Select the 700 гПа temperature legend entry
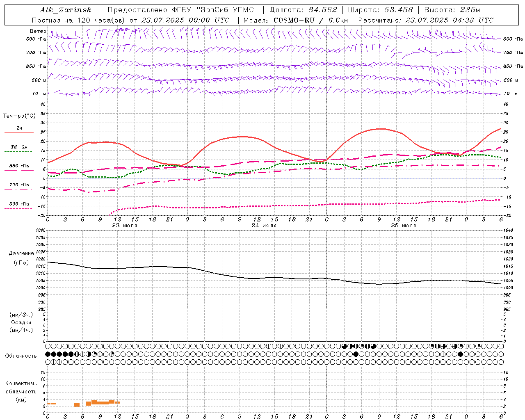 click(x=19, y=185)
